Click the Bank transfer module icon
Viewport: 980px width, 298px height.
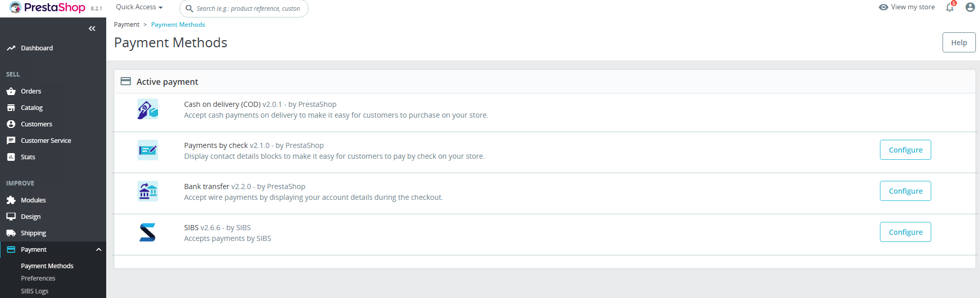[148, 191]
